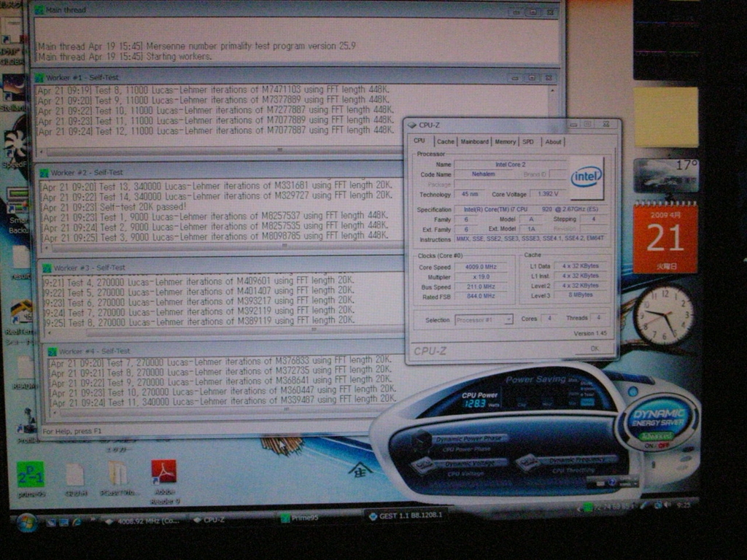Image resolution: width=747 pixels, height=560 pixels.
Task: Select the blank document icon next to prime95
Action: coord(75,475)
